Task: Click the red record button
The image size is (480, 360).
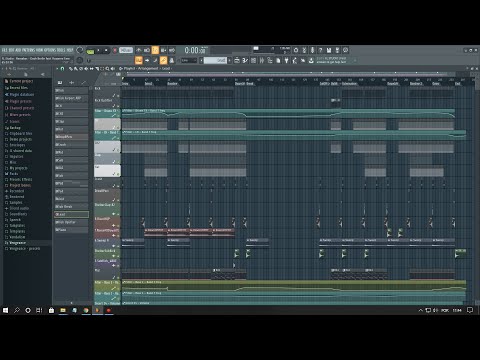Action: click(x=115, y=50)
